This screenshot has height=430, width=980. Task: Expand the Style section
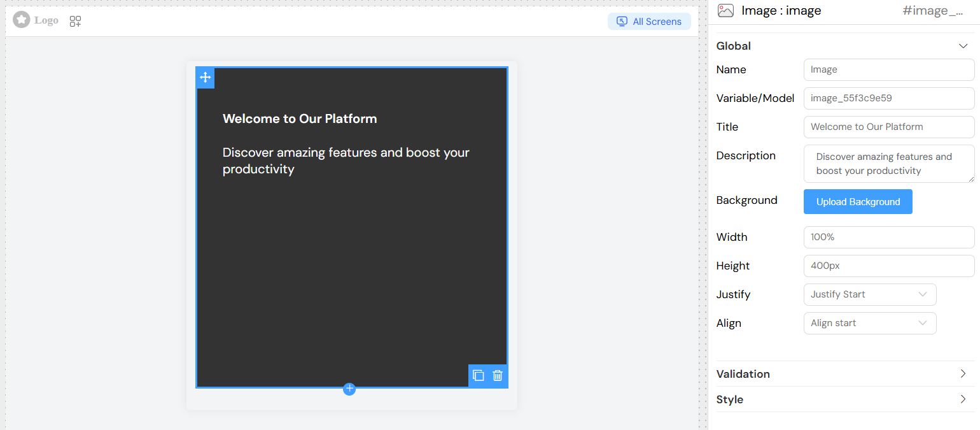coord(963,399)
